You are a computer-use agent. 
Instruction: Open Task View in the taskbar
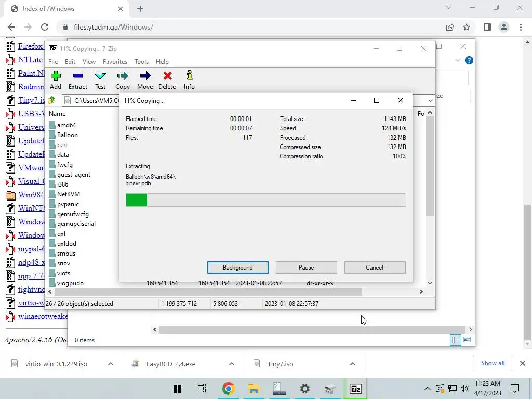tap(202, 389)
